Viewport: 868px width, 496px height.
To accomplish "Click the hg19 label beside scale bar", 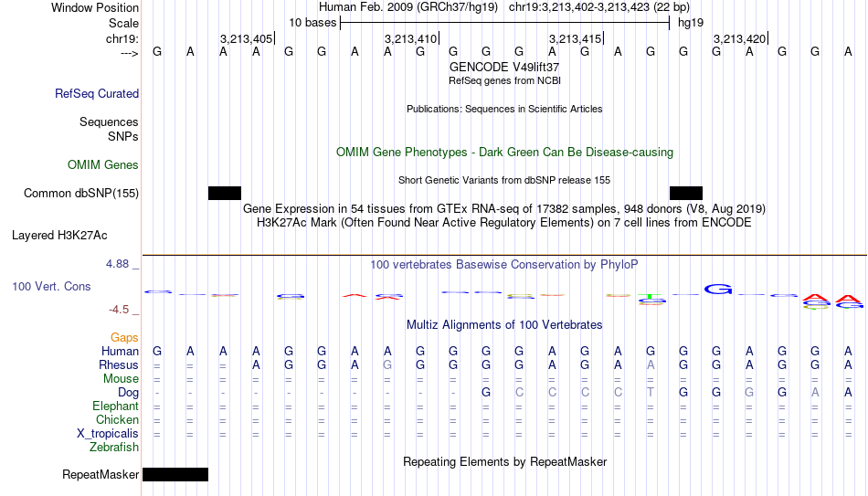I will 691,23.
